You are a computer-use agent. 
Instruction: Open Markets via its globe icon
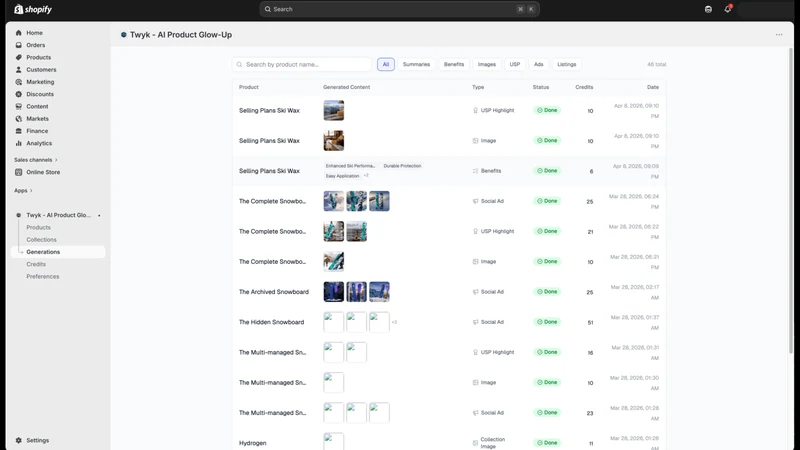(19, 118)
